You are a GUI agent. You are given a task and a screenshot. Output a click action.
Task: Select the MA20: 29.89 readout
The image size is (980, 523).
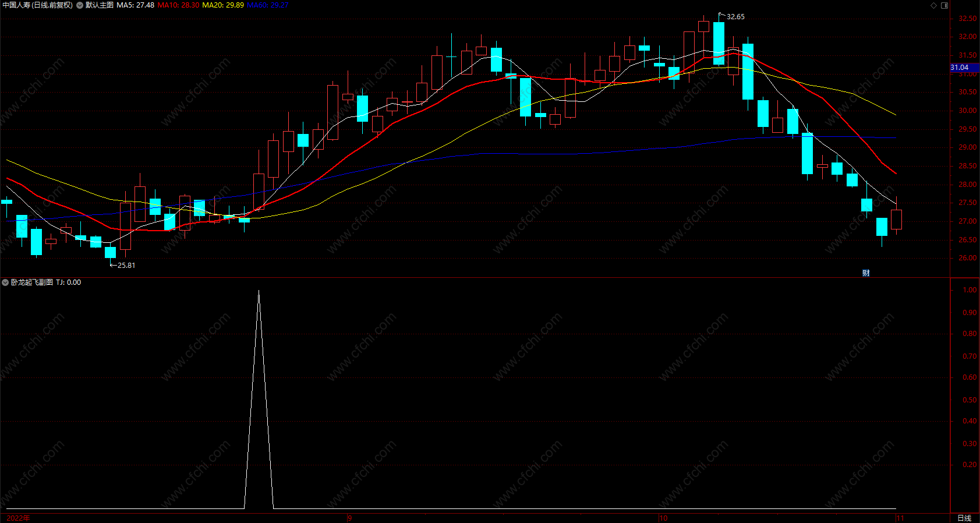(223, 5)
